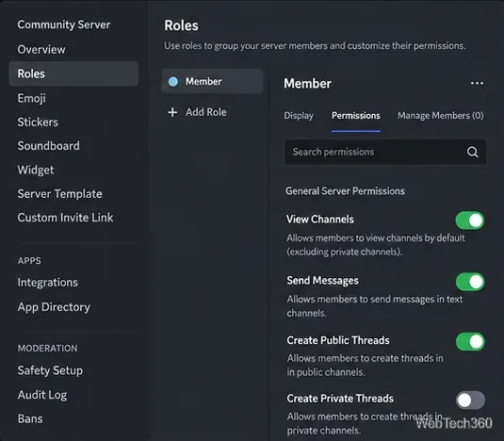Open Overview in the settings sidebar
Viewport: 504px width, 441px height.
click(x=41, y=50)
